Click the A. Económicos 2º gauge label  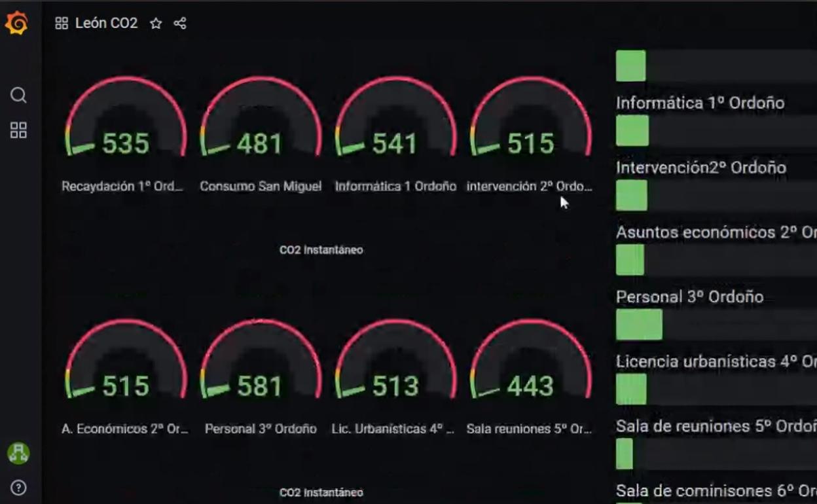coord(124,429)
